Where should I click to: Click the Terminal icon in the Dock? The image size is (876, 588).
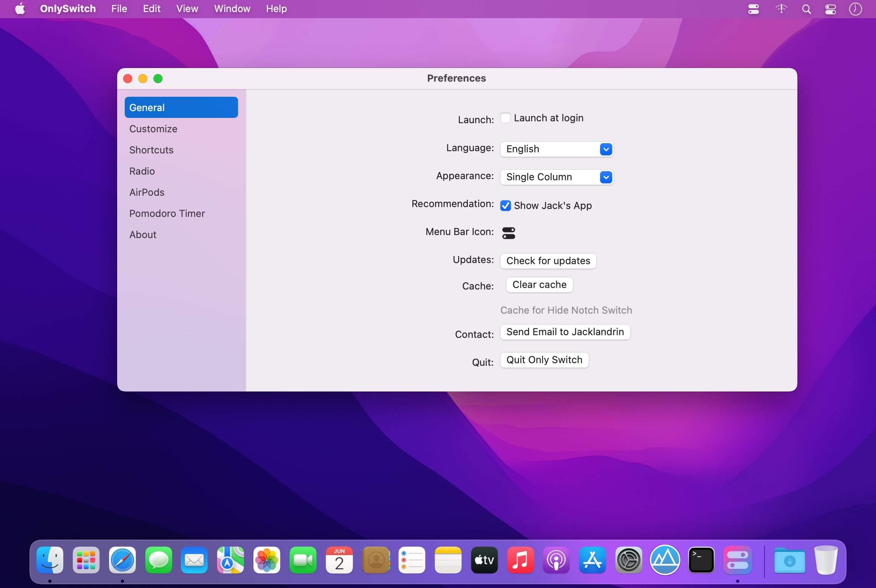coord(701,560)
